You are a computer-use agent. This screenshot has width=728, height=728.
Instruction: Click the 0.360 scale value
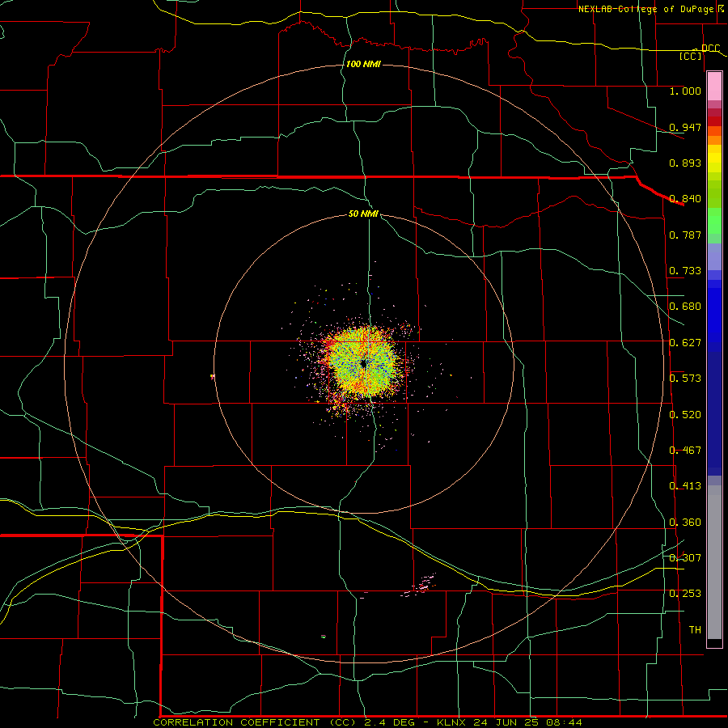(685, 523)
